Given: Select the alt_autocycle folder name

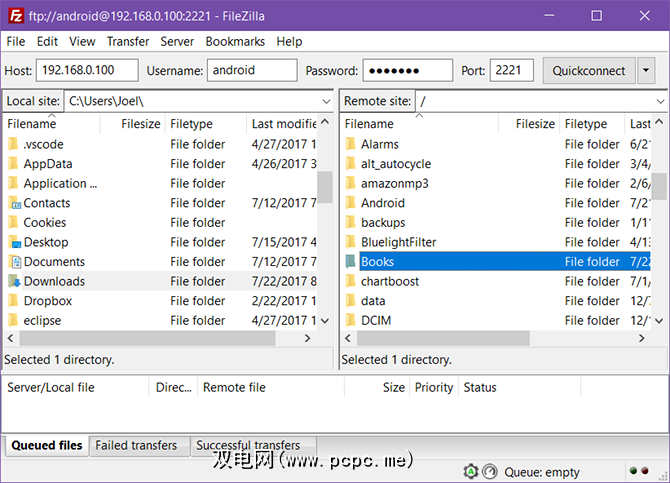Looking at the screenshot, I should point(396,164).
